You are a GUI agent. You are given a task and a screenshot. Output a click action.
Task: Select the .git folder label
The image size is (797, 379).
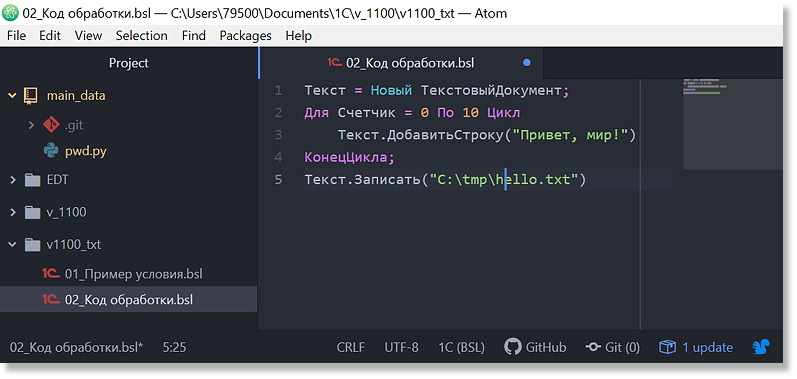74,125
